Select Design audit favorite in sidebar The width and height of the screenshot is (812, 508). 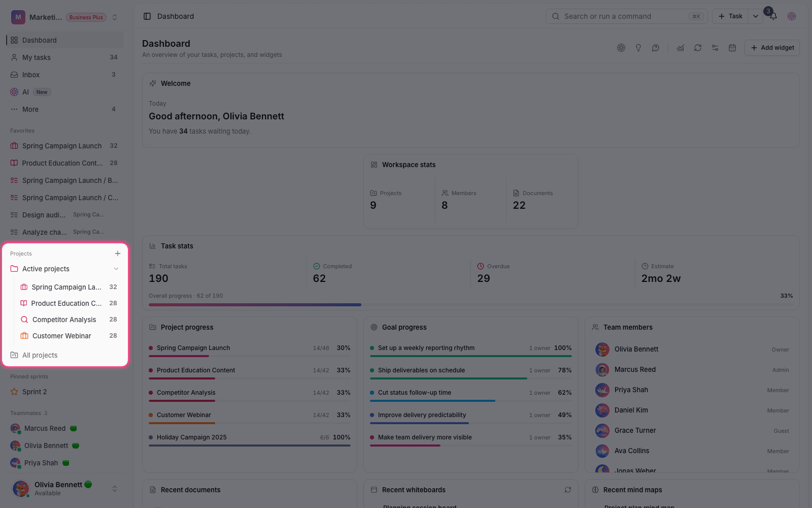[65, 215]
